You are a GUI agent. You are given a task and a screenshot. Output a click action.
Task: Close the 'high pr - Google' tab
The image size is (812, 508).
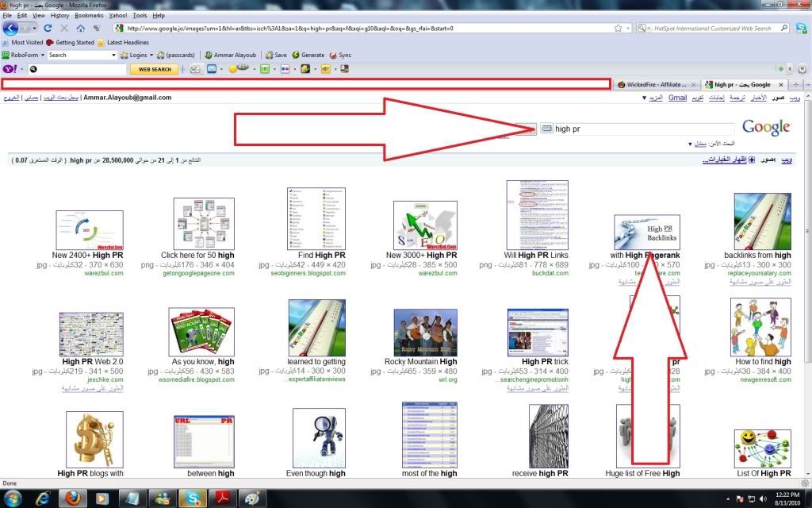(x=781, y=84)
